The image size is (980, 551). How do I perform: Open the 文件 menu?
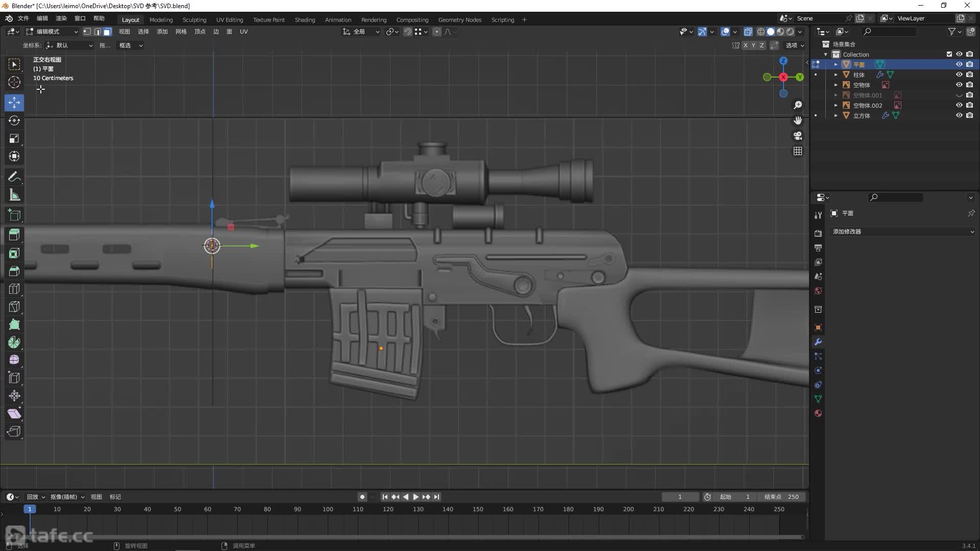point(23,18)
